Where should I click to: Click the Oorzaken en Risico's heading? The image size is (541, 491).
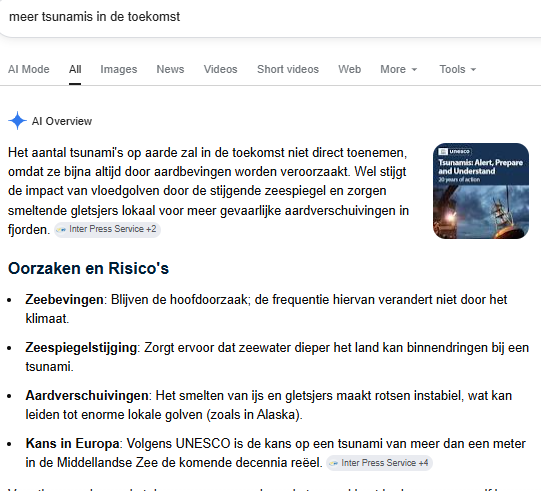[88, 268]
